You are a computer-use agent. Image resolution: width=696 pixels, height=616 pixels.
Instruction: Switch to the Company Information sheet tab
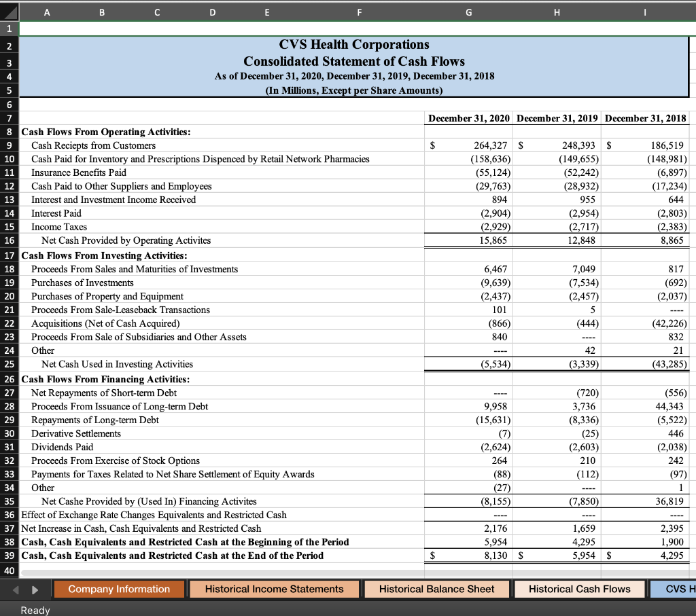pos(118,589)
